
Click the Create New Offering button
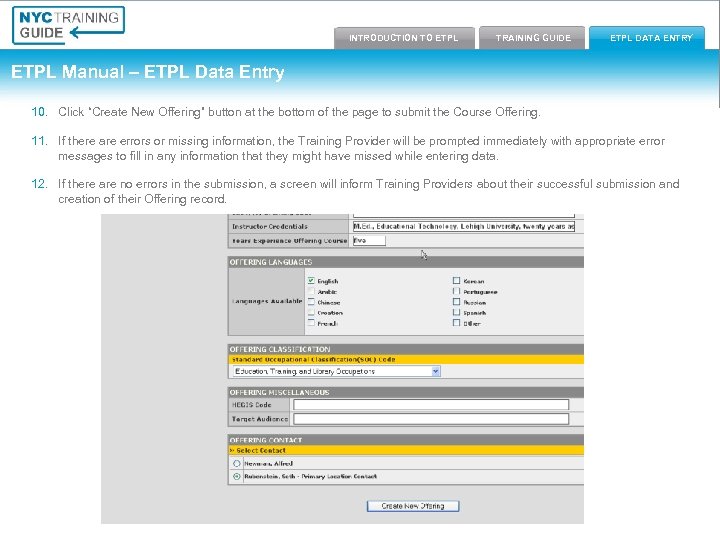pyautogui.click(x=413, y=506)
